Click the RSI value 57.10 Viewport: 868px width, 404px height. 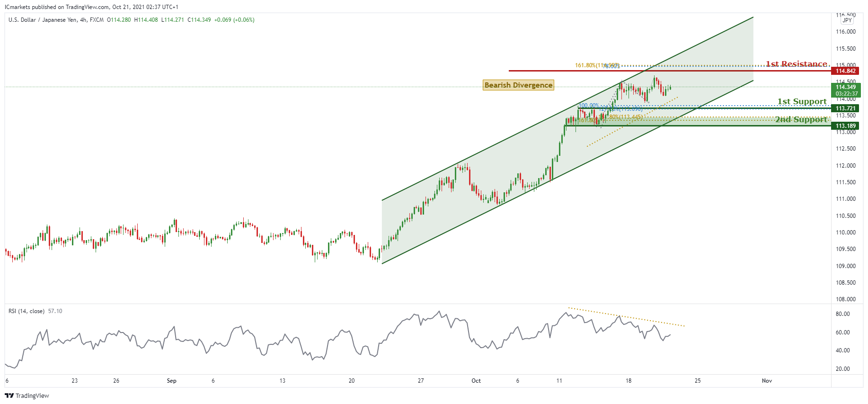point(55,311)
